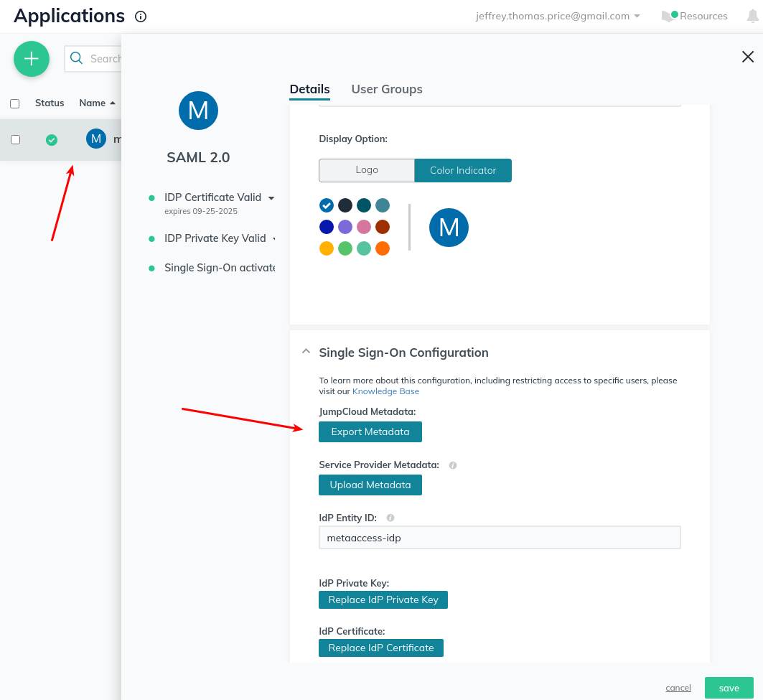This screenshot has height=700, width=763.
Task: Click the search magnifier icon
Action: [77, 59]
